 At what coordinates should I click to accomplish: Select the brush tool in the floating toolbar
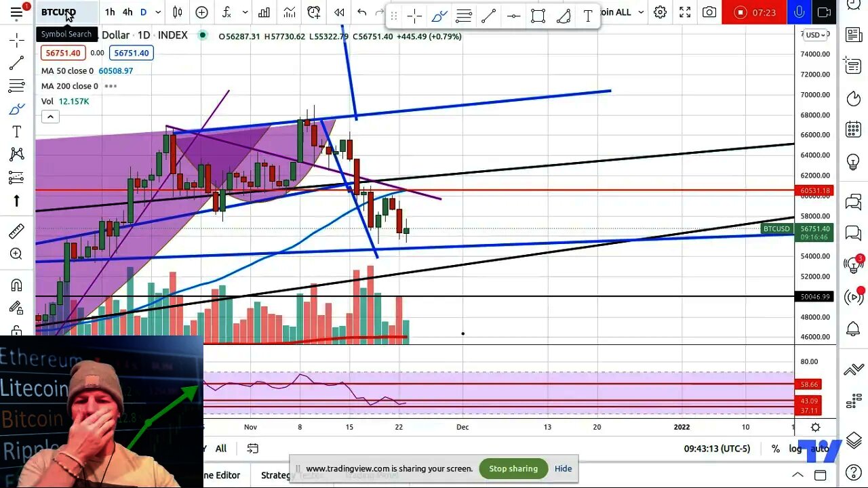tap(439, 16)
